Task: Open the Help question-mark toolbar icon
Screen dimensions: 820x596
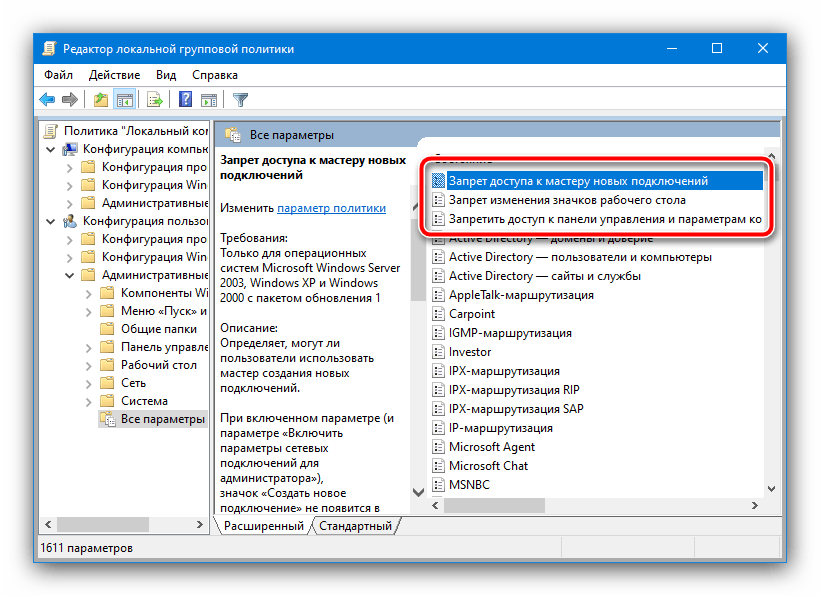Action: [x=186, y=99]
